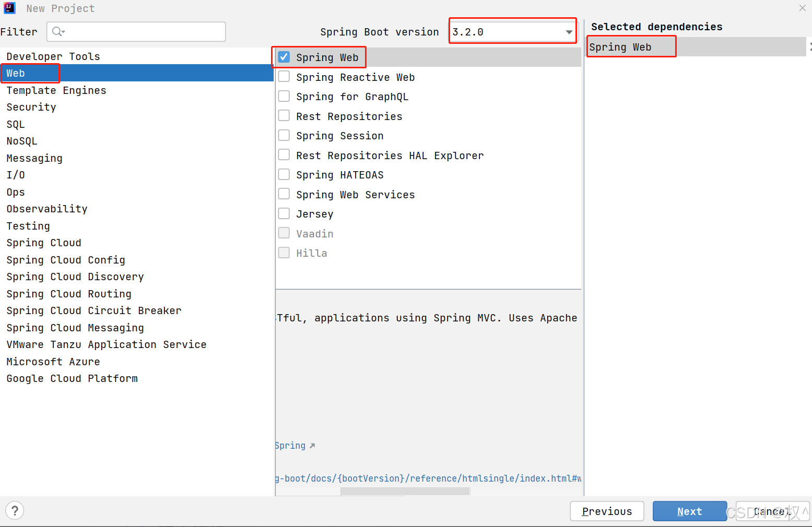Viewport: 812px width, 527px height.
Task: Choose VMware Tanzu Application Service
Action: [137, 344]
